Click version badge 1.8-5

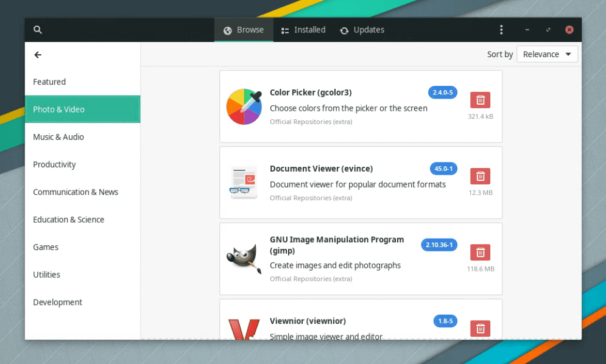coord(445,321)
